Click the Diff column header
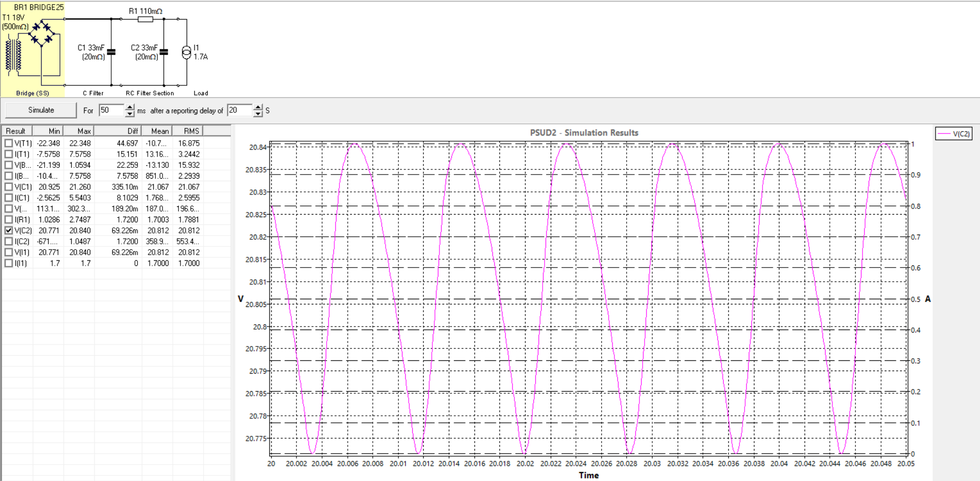The height and width of the screenshot is (481, 980). (118, 131)
